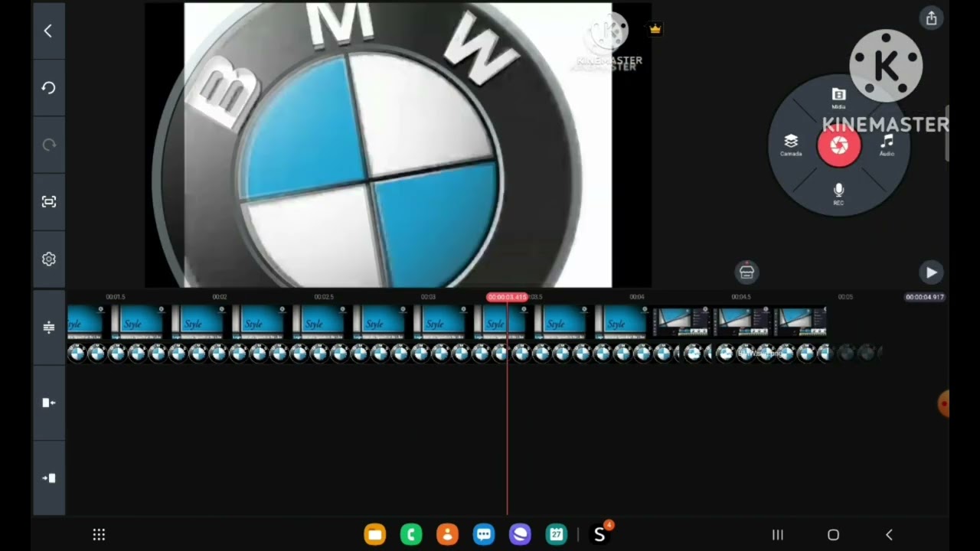Open the purple internet browser app

(520, 535)
